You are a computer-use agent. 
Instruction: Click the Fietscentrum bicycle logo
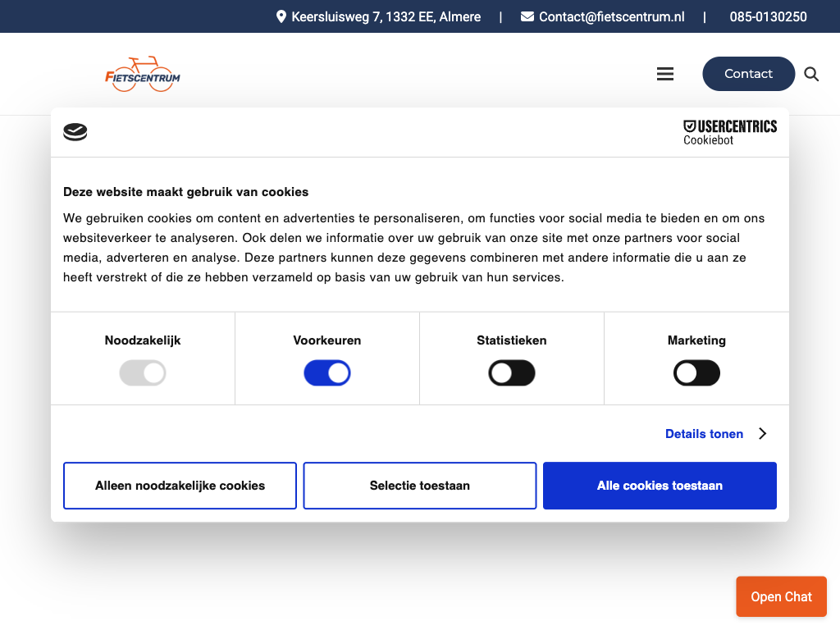[143, 74]
